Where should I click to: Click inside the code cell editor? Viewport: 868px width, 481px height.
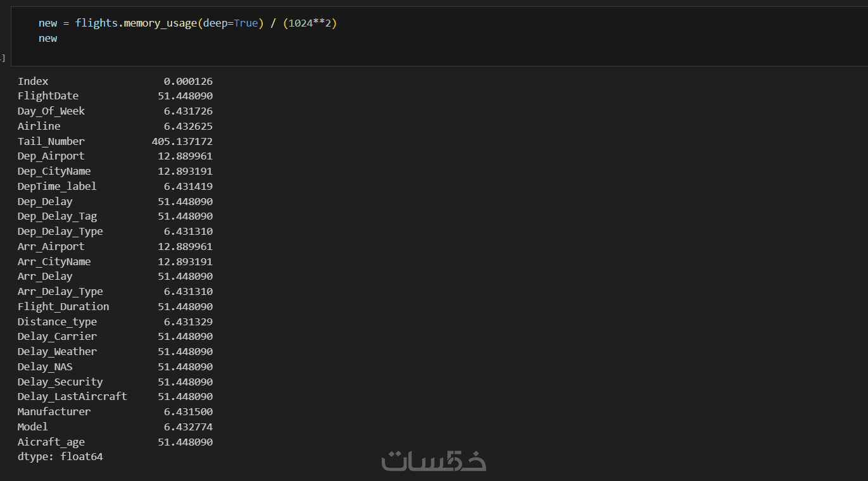[443, 38]
